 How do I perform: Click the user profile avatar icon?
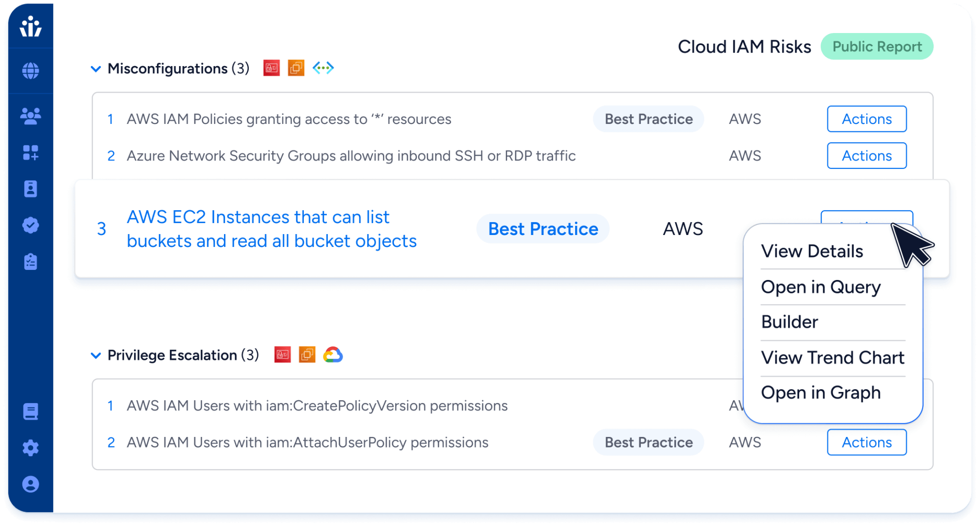tap(31, 484)
